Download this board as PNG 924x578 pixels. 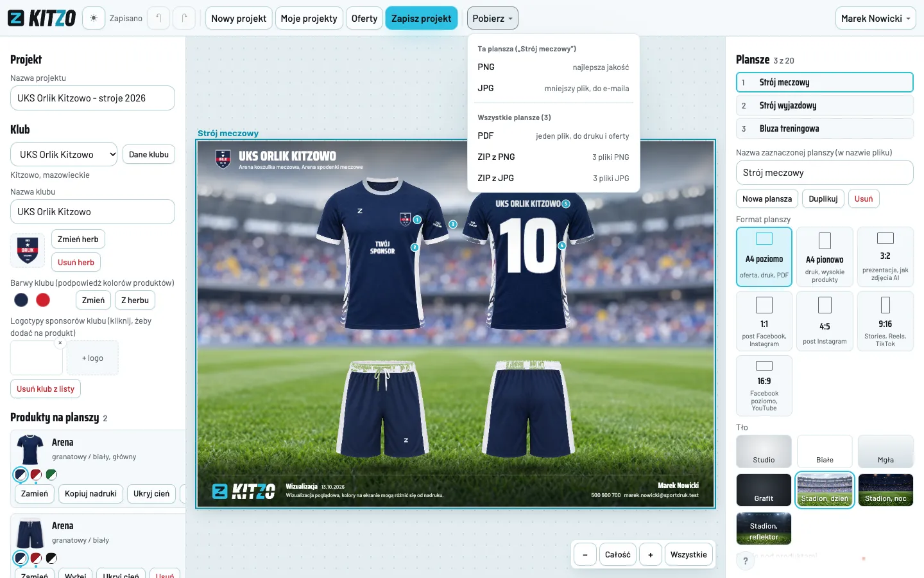[x=553, y=67]
